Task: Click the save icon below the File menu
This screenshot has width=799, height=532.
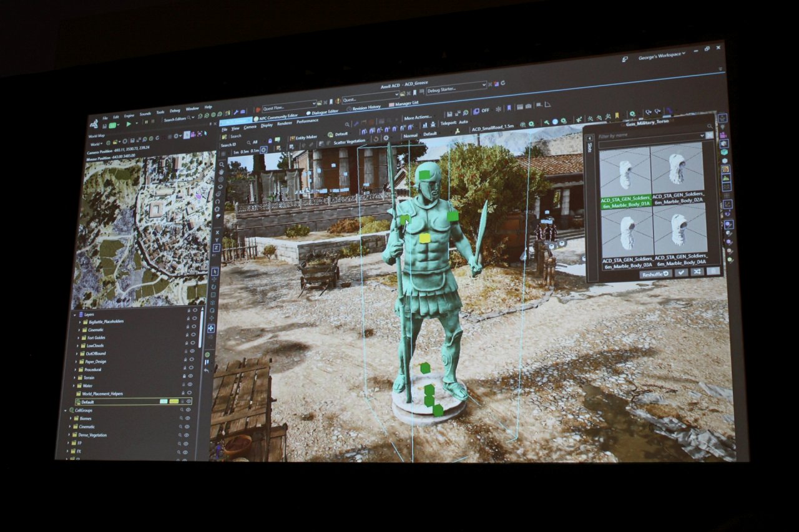Action: click(x=104, y=126)
